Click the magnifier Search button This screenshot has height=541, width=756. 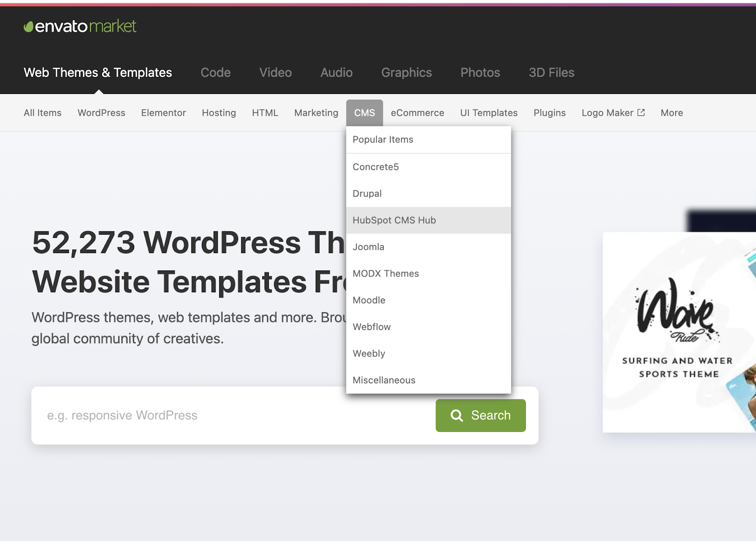(x=481, y=415)
